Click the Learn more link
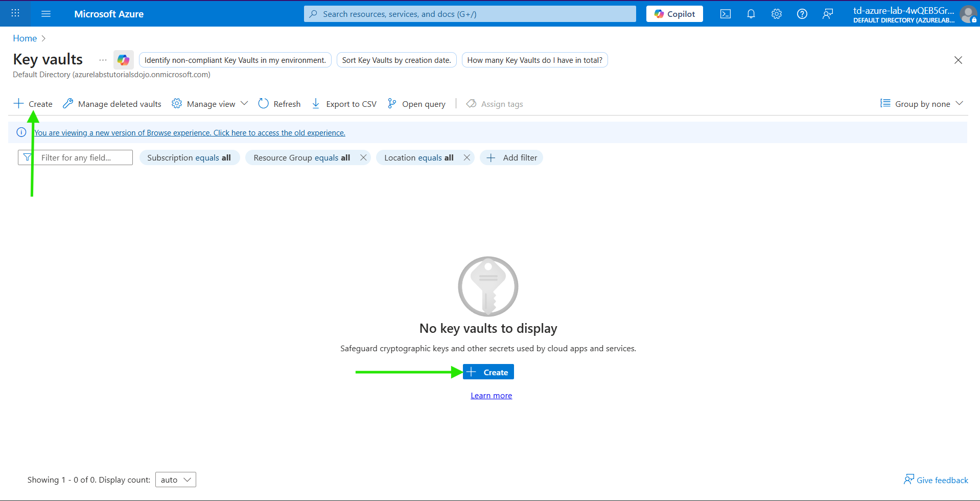This screenshot has width=980, height=501. (491, 396)
